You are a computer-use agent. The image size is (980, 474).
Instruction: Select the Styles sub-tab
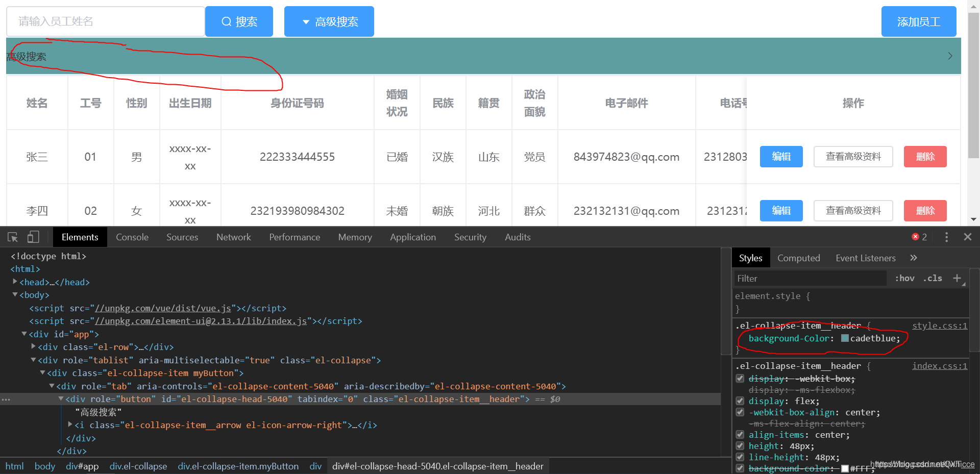click(750, 258)
